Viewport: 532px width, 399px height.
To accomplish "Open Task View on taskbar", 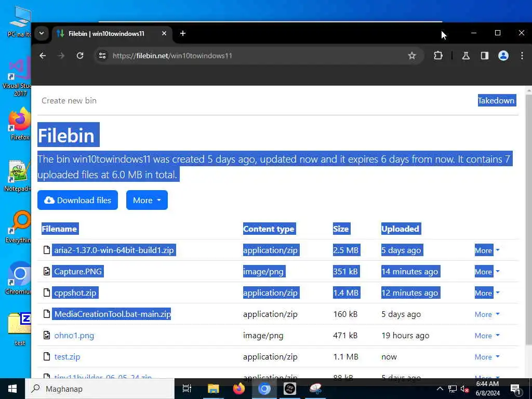I will [x=187, y=389].
